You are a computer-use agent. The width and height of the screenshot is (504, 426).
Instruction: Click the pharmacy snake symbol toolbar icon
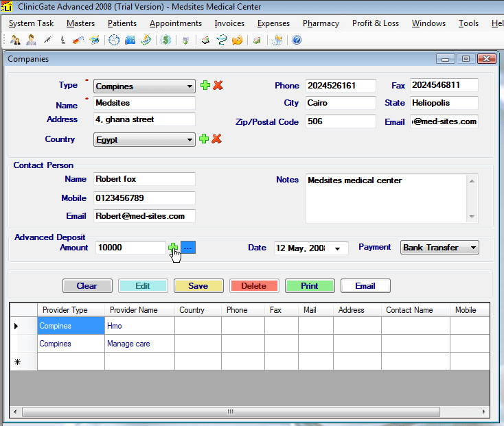coord(221,40)
